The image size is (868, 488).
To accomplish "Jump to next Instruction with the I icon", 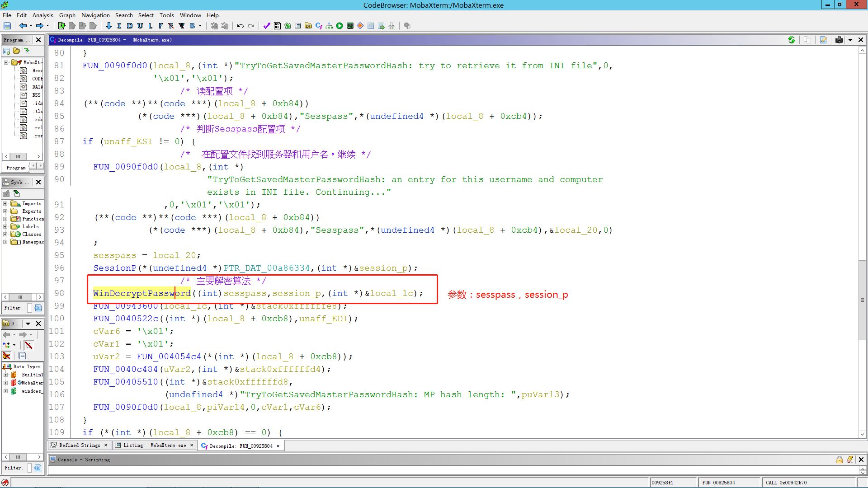I will click(x=119, y=26).
